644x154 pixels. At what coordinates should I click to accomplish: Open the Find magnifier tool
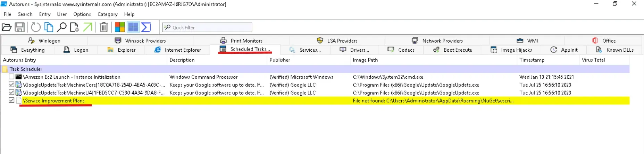pos(61,27)
